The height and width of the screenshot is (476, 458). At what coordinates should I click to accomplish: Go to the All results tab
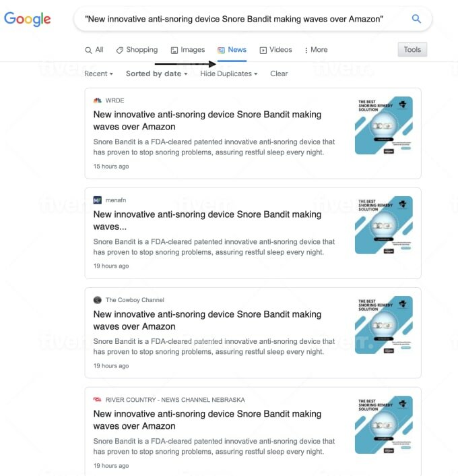pos(94,50)
